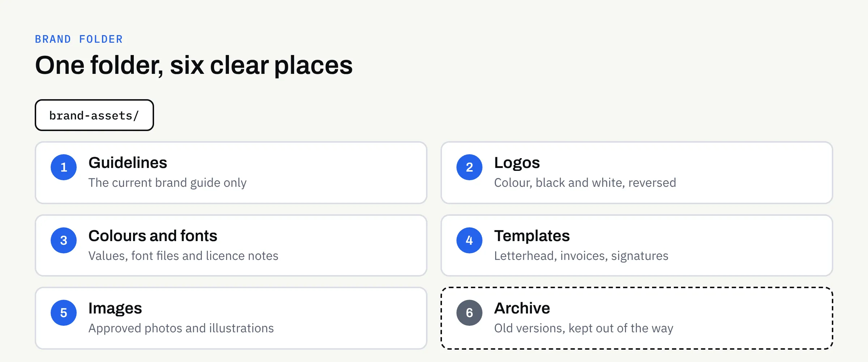Image resolution: width=868 pixels, height=362 pixels.
Task: Open the brand-assets/ folder chip
Action: tap(94, 115)
